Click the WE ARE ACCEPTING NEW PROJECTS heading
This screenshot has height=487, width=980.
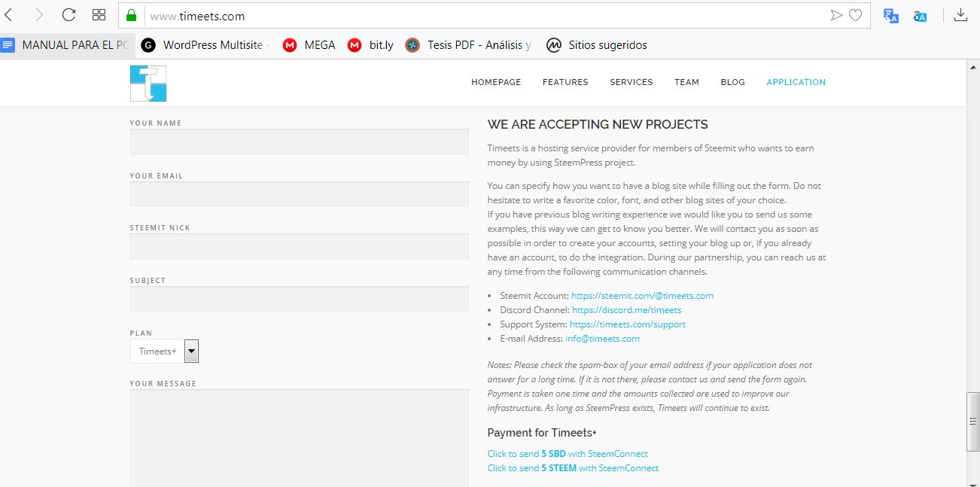click(598, 124)
